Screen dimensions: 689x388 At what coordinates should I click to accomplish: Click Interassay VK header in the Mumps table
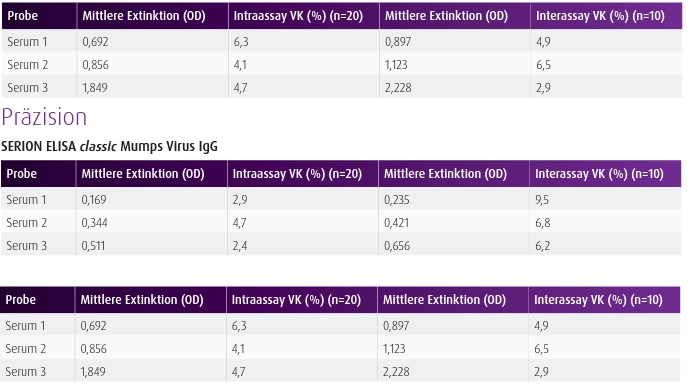point(599,174)
